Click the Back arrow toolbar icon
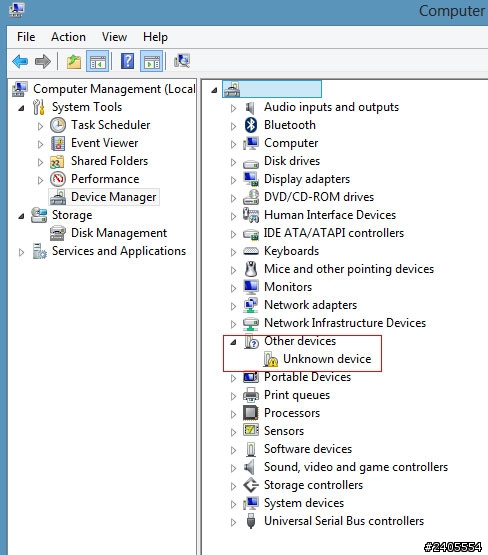 click(20, 62)
